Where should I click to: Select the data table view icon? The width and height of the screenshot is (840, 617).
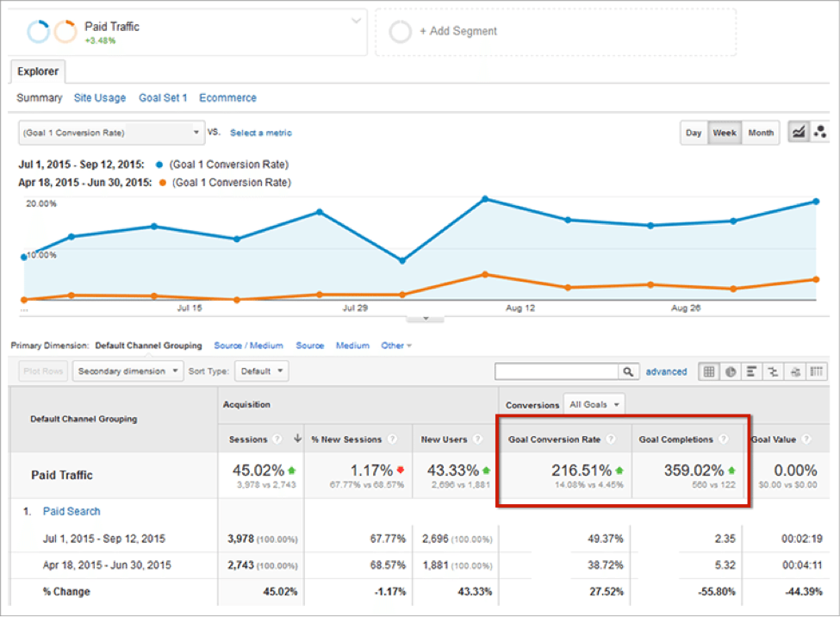click(709, 371)
